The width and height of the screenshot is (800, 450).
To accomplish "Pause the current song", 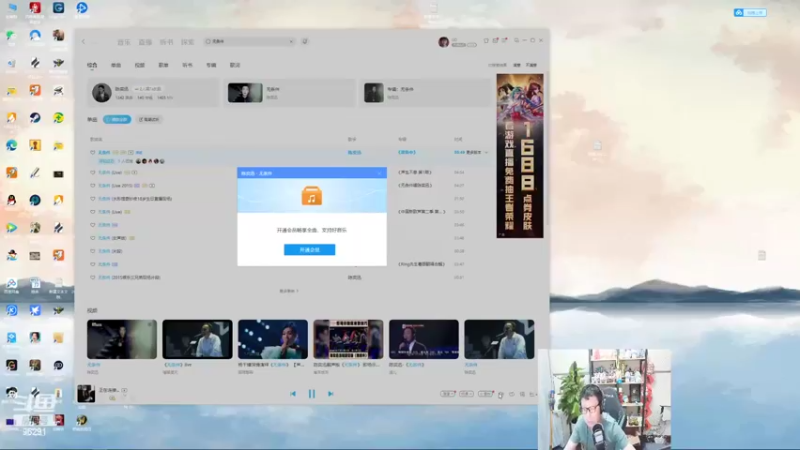I will tap(312, 394).
